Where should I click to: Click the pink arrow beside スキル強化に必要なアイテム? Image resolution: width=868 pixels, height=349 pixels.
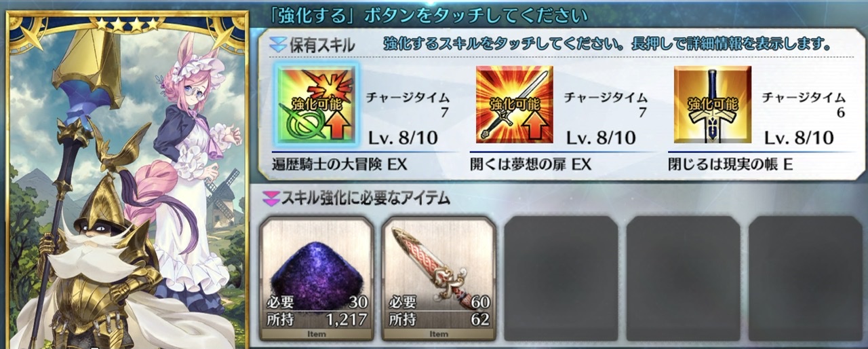point(271,198)
